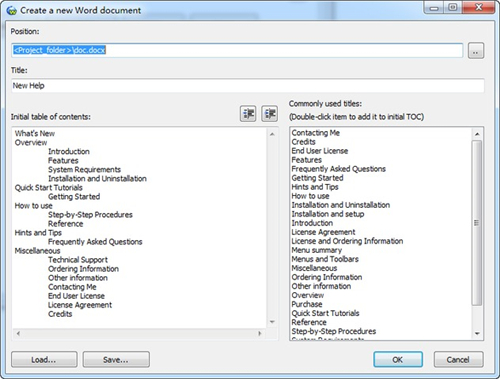Screen dimensions: 500x379
Task: Cancel the new Word document dialog
Action: (458, 360)
